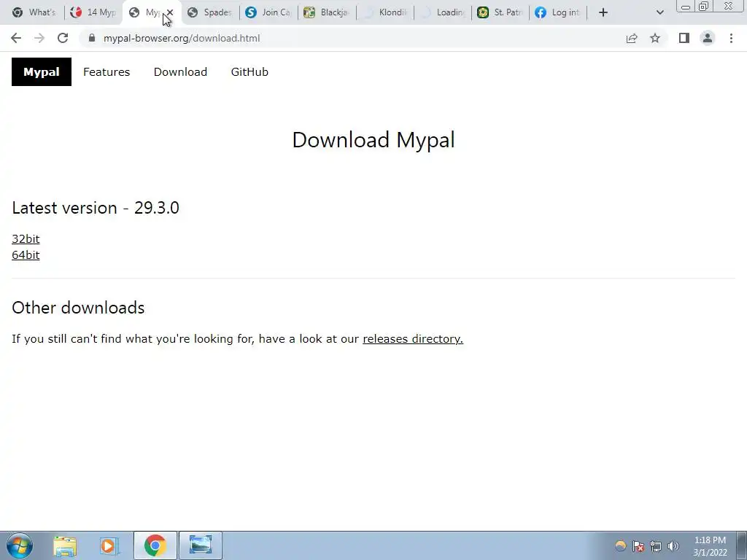Open the Download nav link
The height and width of the screenshot is (560, 747).
pyautogui.click(x=181, y=72)
